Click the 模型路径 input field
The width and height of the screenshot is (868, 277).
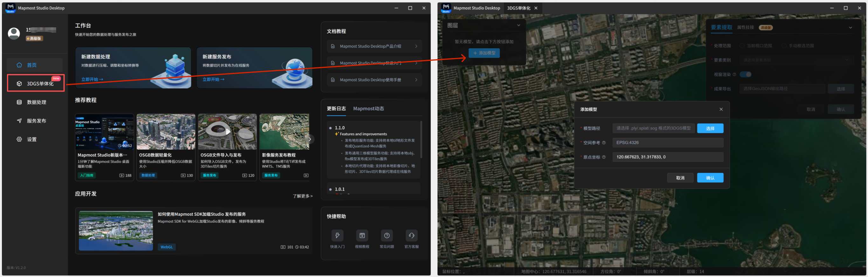(x=653, y=129)
